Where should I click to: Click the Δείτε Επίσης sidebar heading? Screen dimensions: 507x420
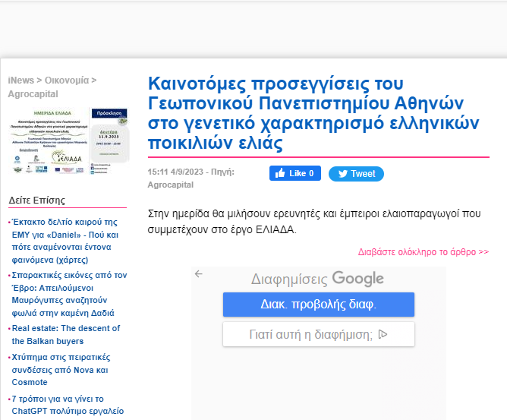coord(36,201)
